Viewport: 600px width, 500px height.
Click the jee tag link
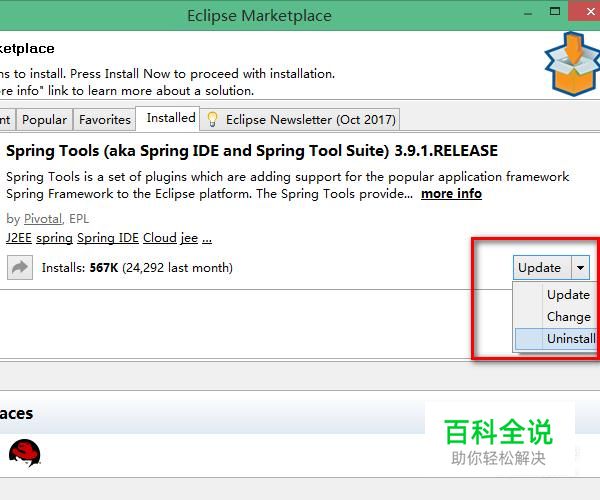(x=189, y=238)
